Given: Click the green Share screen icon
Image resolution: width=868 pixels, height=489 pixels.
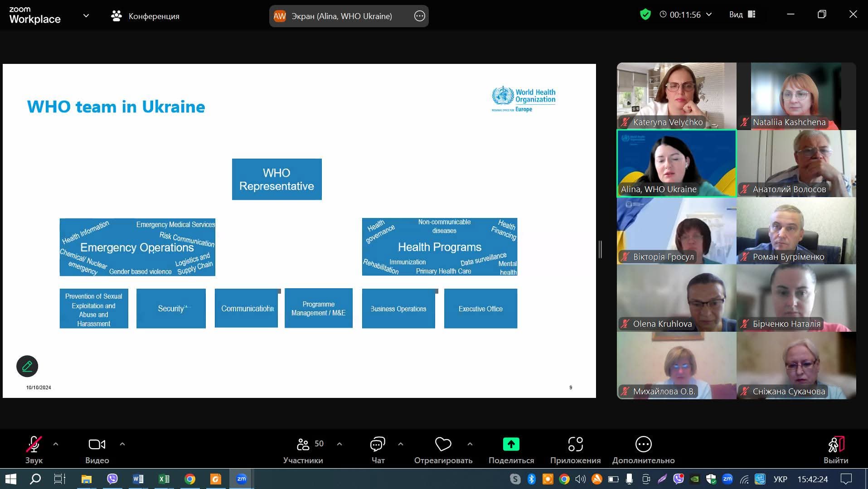Looking at the screenshot, I should (511, 445).
